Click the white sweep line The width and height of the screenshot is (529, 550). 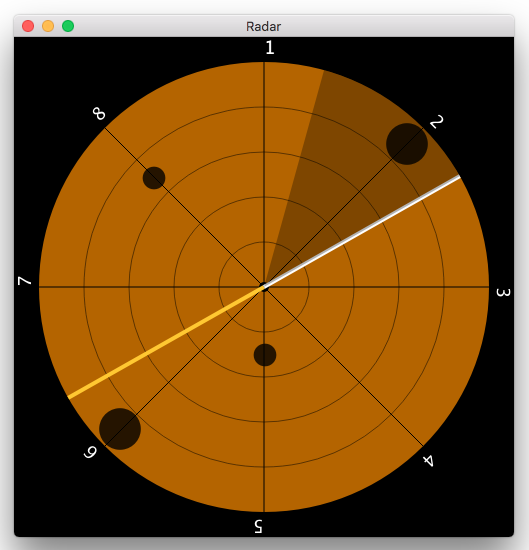(x=362, y=232)
